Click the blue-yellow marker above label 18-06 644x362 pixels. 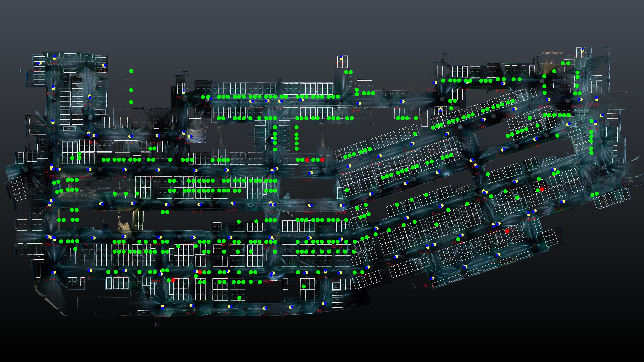90,97
